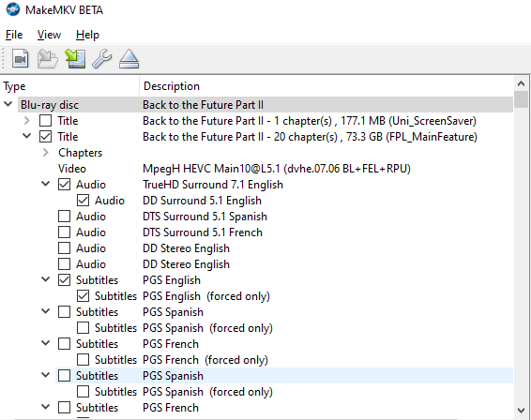
Task: Click the Open disc folder toolbar icon
Action: (47, 59)
